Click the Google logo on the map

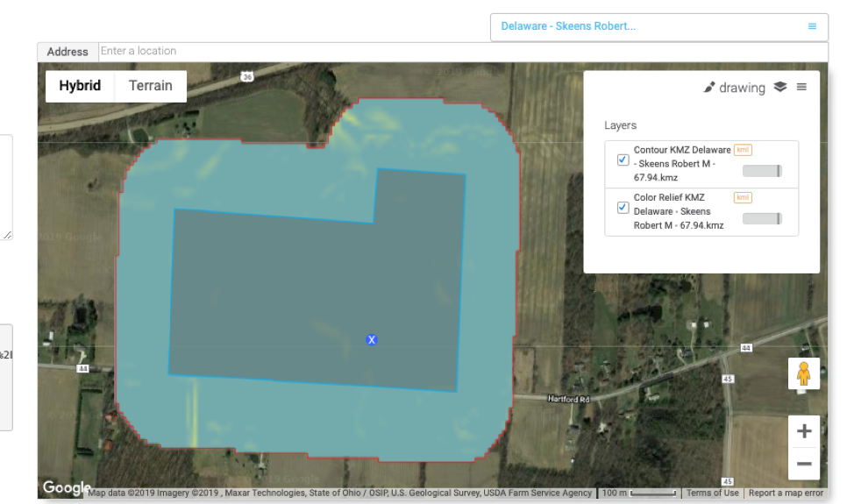tap(67, 488)
